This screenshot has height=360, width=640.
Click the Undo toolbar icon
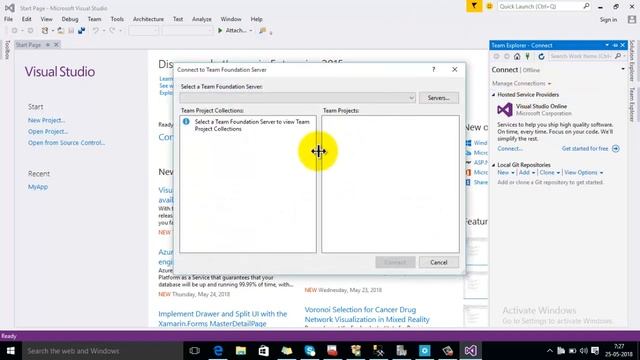(96, 31)
